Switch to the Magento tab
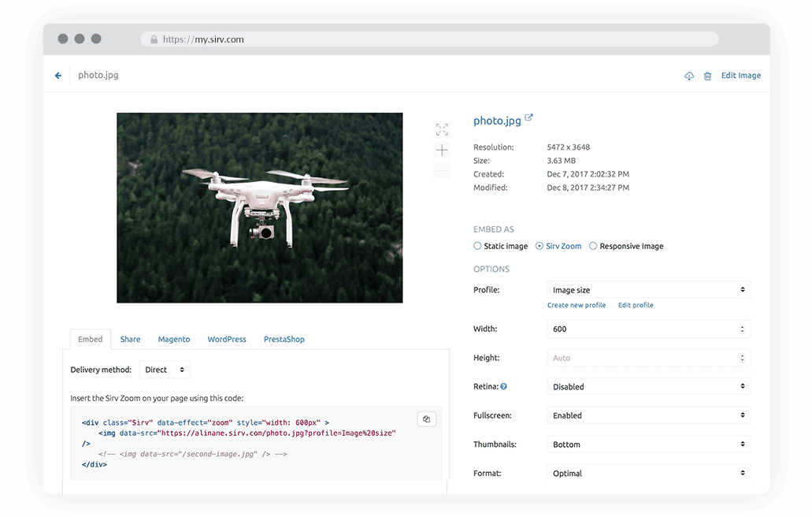 [x=173, y=339]
